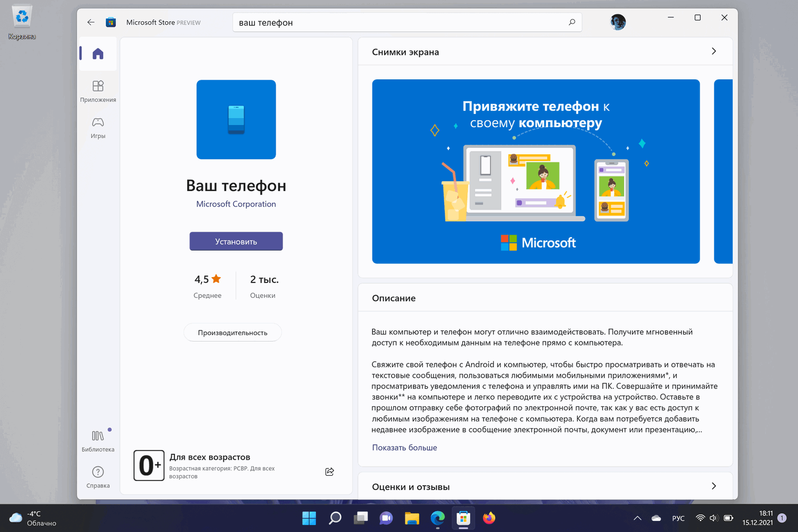Go back with the back arrow

(91, 22)
